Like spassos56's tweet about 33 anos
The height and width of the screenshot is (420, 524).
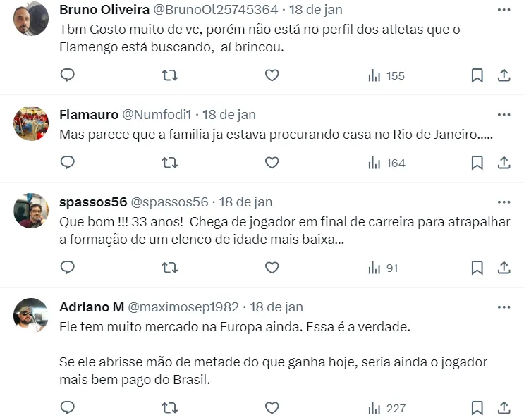[x=272, y=268]
